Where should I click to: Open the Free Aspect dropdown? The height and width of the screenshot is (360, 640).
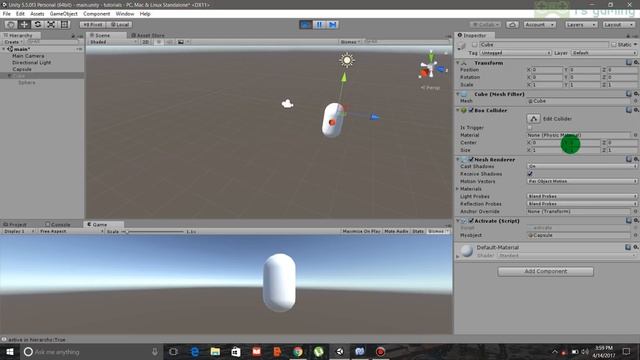[70, 231]
